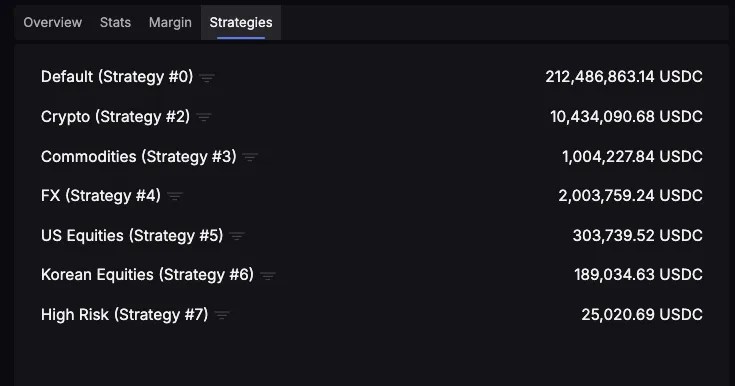The width and height of the screenshot is (735, 386).
Task: Open the FX (Strategy #4) strategy
Action: click(101, 195)
